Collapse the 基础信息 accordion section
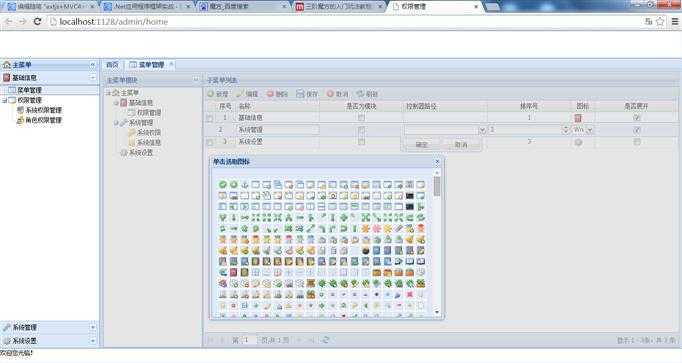Viewport: 682px width, 363px height. coord(92,77)
